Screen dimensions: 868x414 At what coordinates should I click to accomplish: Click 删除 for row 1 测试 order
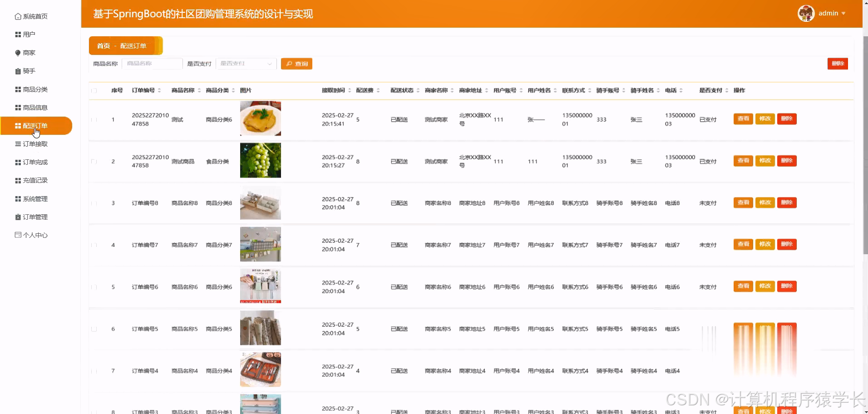point(787,119)
